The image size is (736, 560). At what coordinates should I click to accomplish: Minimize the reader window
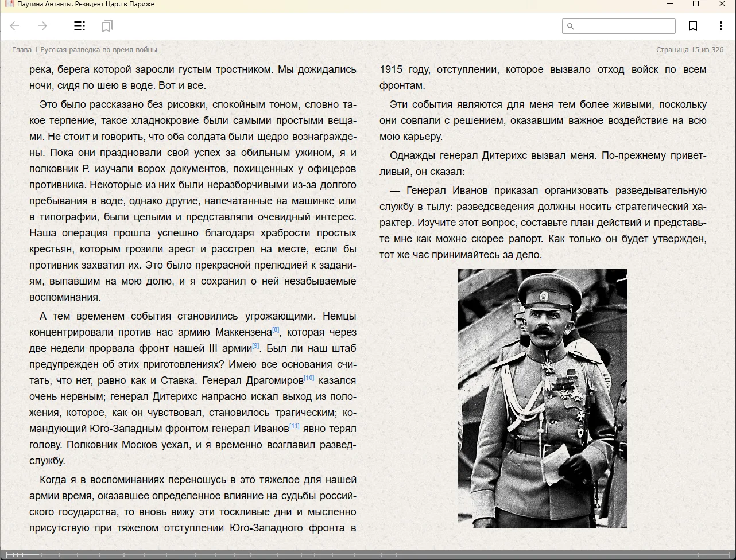coord(669,4)
